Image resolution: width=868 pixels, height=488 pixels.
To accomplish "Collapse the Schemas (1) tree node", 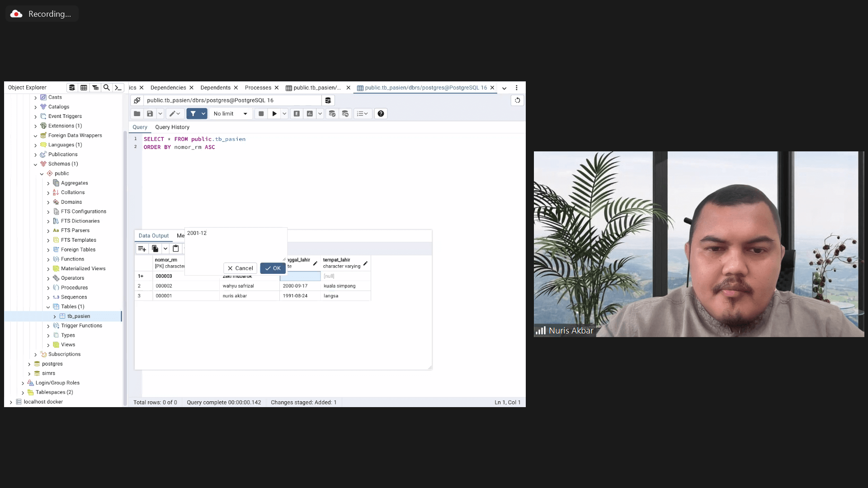I will [x=35, y=164].
